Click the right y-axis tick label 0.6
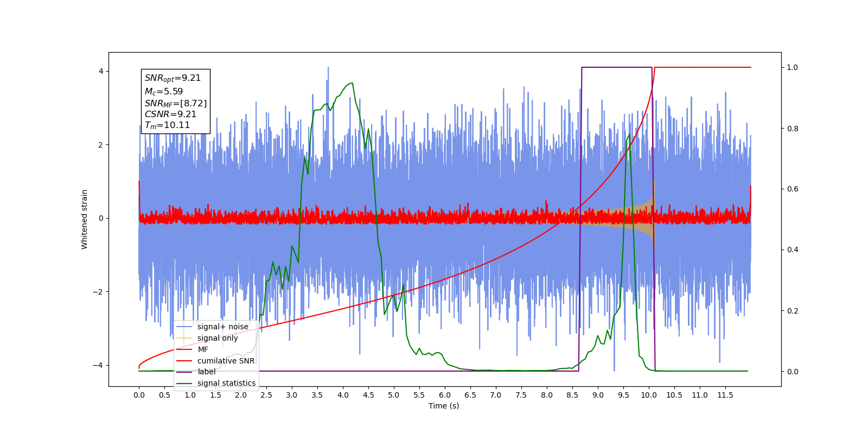This screenshot has width=868, height=434. pyautogui.click(x=792, y=189)
